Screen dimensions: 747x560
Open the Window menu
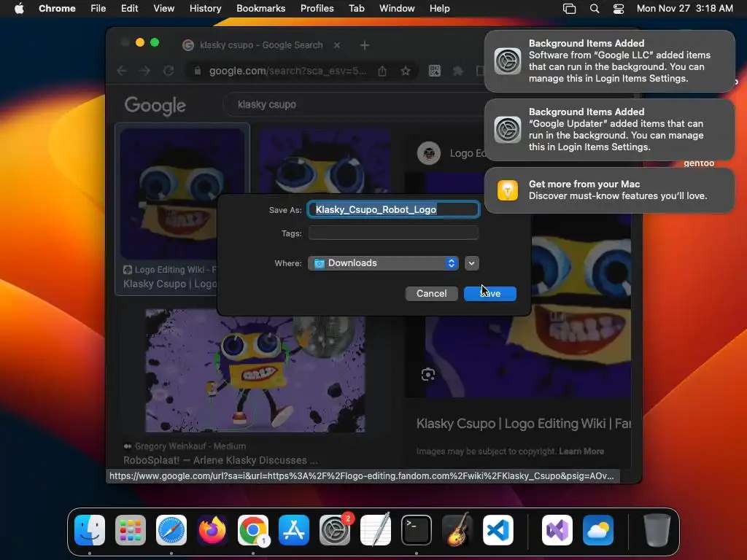click(397, 9)
